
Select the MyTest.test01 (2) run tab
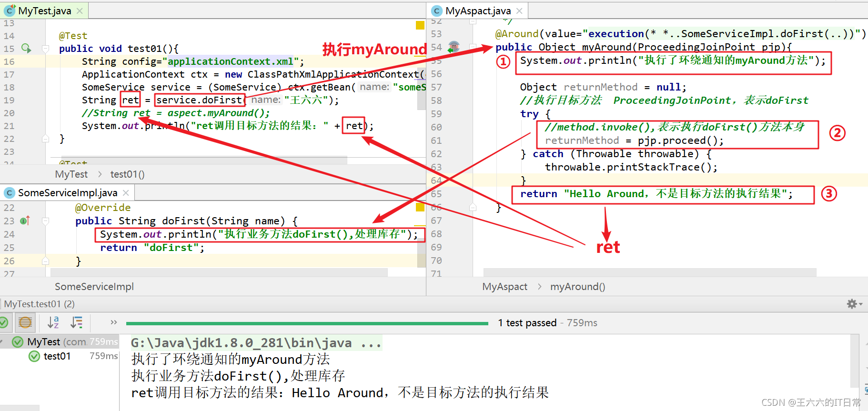[40, 304]
